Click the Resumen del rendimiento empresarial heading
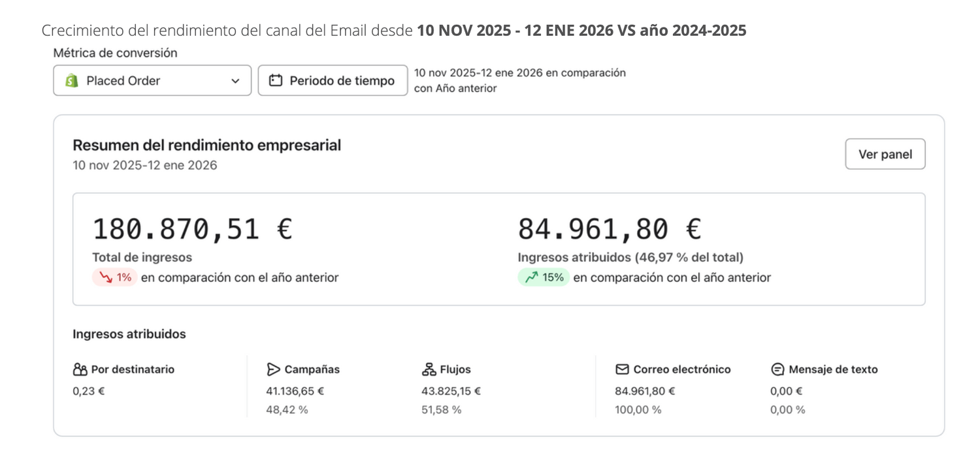 [206, 145]
